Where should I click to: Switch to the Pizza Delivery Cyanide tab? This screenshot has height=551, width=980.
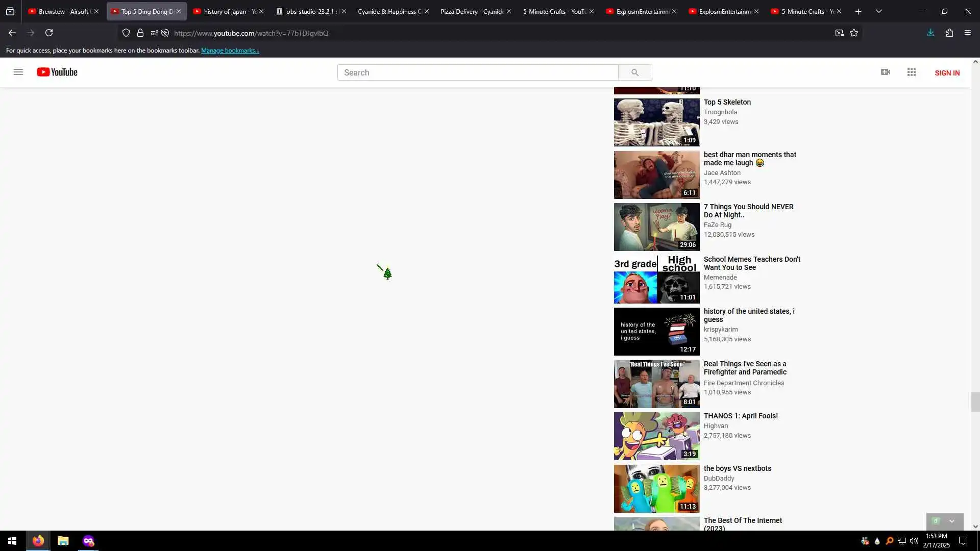471,11
